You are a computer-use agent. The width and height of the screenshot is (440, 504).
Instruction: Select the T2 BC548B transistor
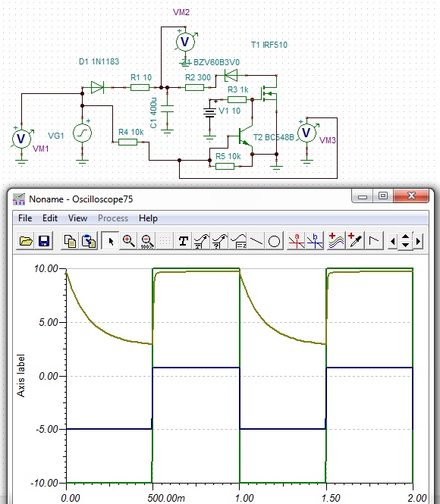[x=245, y=136]
